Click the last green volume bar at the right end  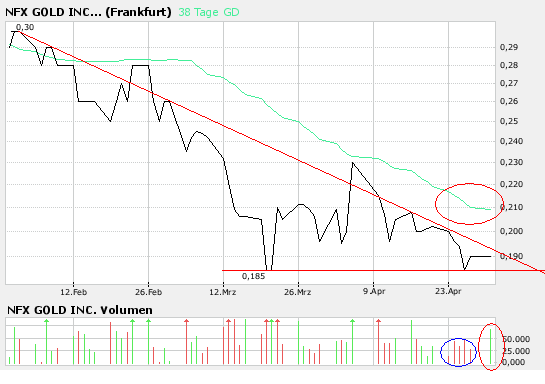pyautogui.click(x=490, y=346)
